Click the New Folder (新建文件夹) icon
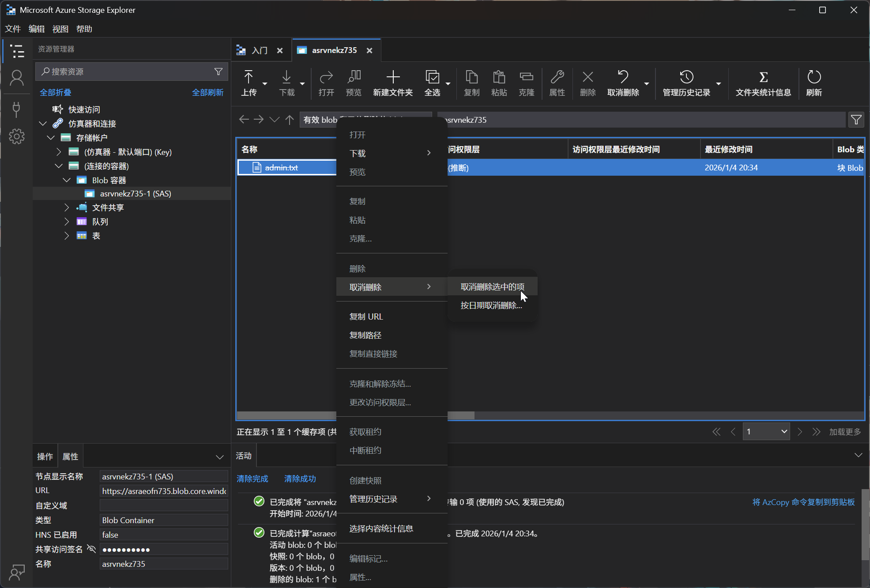 pos(392,78)
